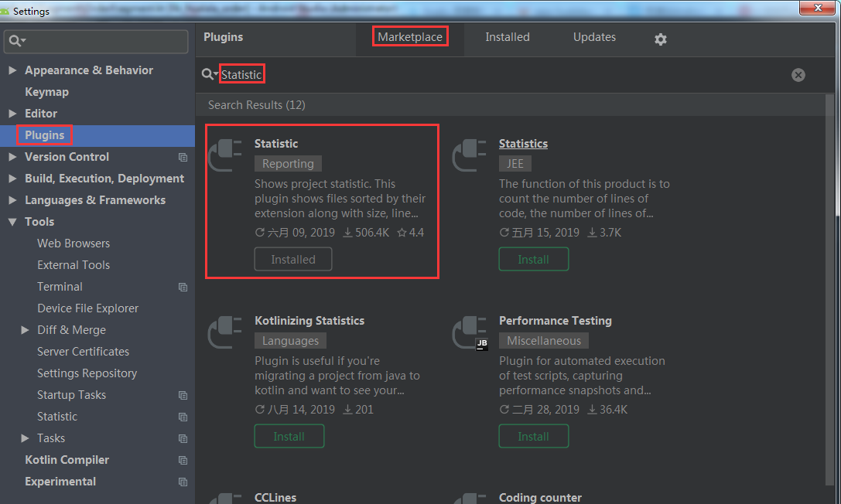
Task: Select Experimental settings
Action: (60, 481)
